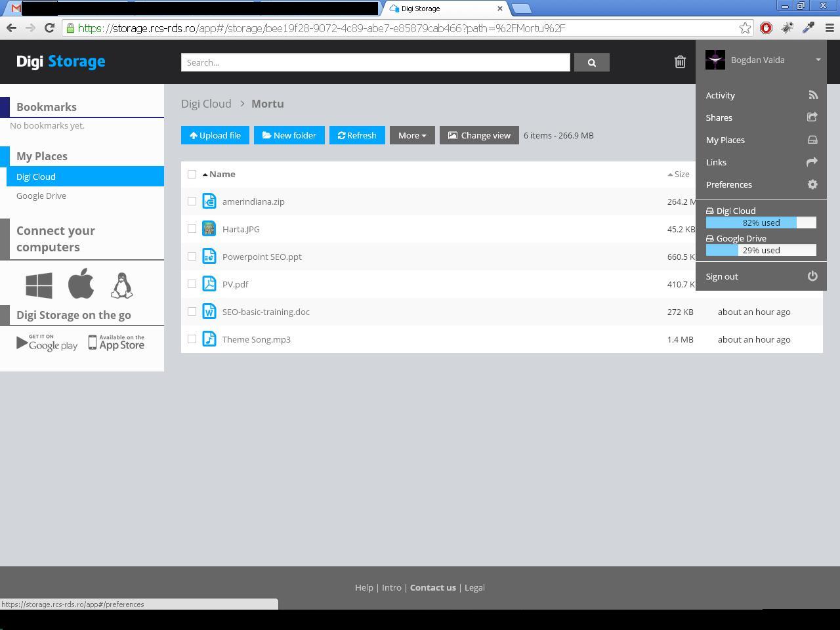840x630 pixels.
Task: Click the Preferences gear icon
Action: click(x=812, y=184)
